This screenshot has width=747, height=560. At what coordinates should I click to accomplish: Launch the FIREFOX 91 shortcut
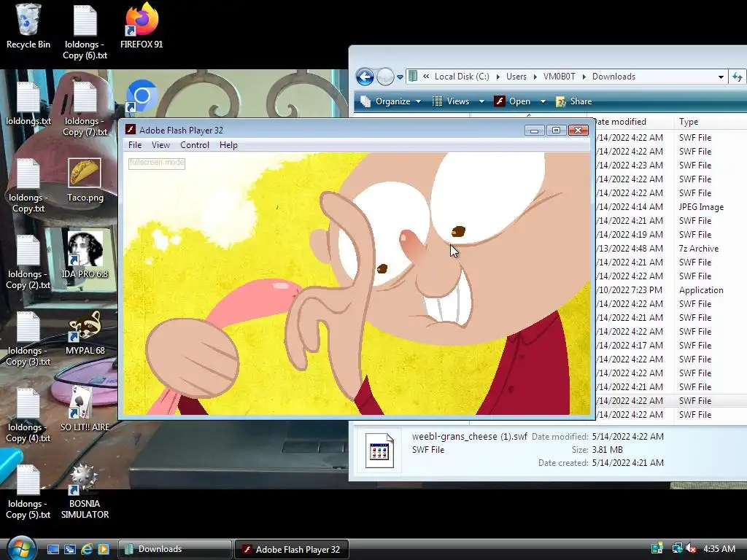pos(142,26)
